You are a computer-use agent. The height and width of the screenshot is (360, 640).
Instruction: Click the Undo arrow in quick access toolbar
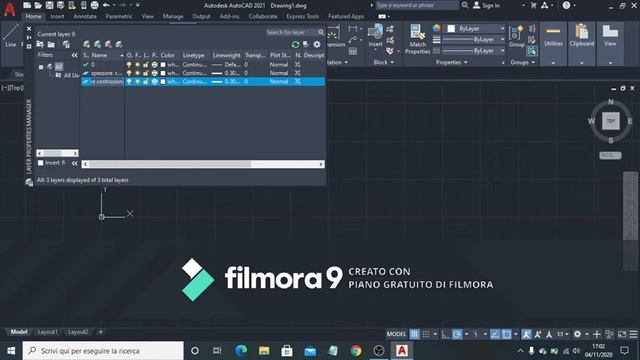point(106,5)
